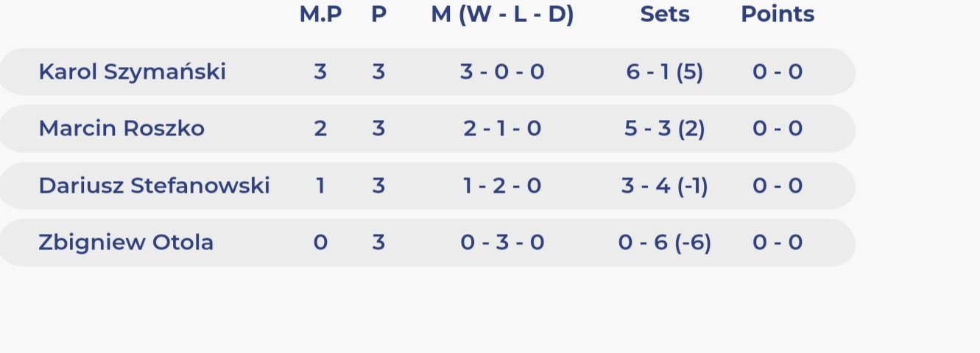The width and height of the screenshot is (980, 353).
Task: Open Marcin Roszko's player name
Action: tap(121, 129)
